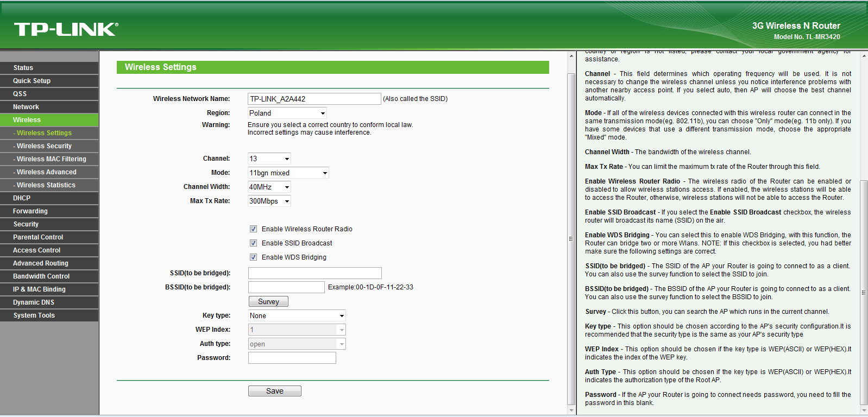The height and width of the screenshot is (417, 868).
Task: Click the Wireless Network Name field
Action: click(315, 99)
